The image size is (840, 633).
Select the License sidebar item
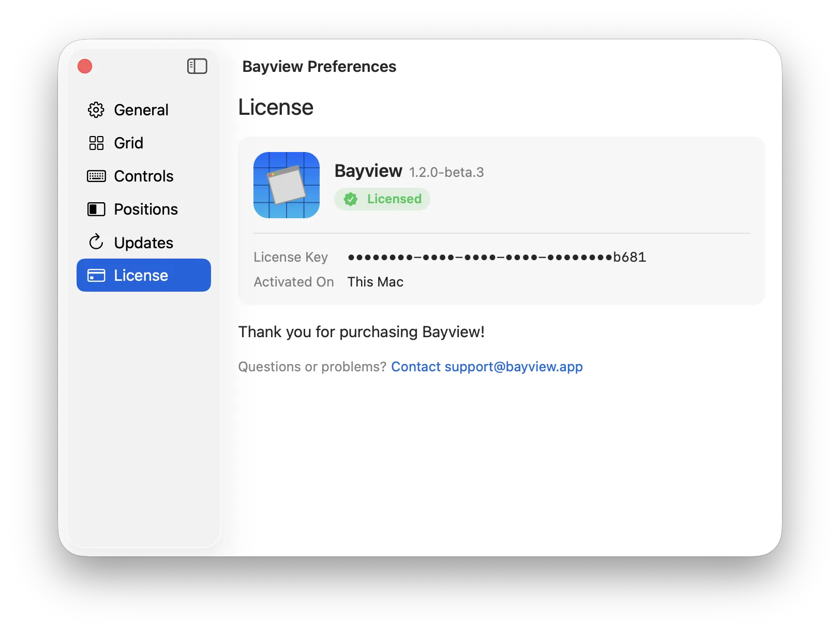144,275
